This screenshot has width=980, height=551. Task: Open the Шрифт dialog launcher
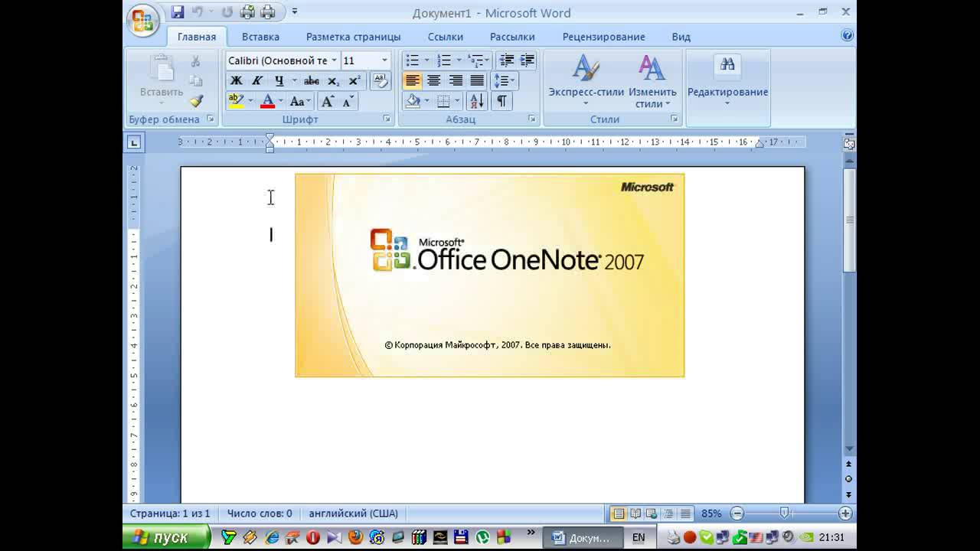[387, 119]
